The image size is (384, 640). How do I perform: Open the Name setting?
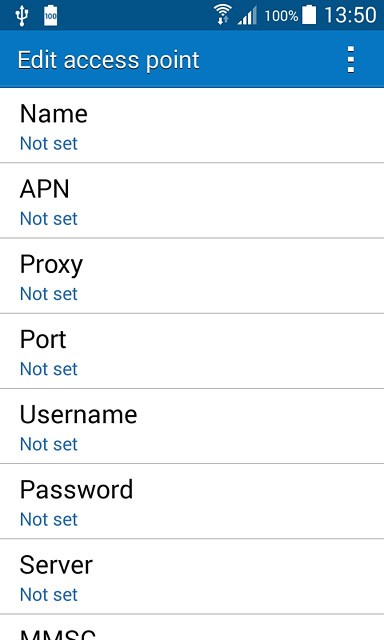pyautogui.click(x=192, y=125)
